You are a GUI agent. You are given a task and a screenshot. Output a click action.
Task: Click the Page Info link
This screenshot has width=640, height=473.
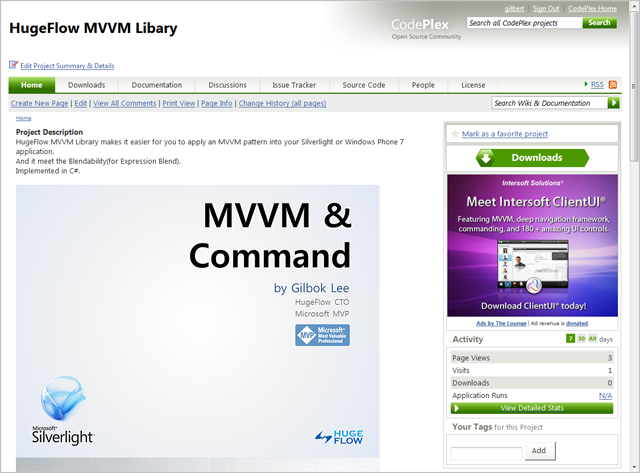217,103
